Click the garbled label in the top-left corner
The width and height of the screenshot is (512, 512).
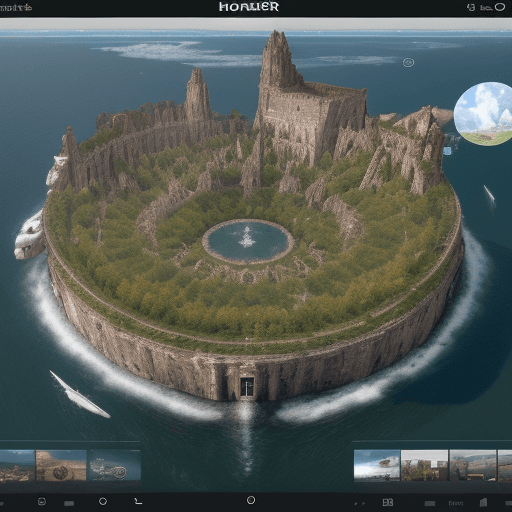(16, 7)
